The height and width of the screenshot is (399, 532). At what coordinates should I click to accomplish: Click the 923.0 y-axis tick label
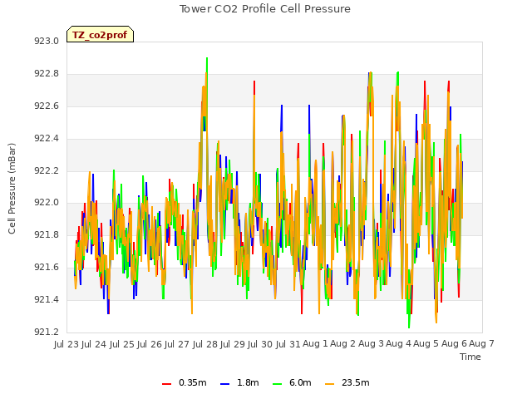[47, 42]
